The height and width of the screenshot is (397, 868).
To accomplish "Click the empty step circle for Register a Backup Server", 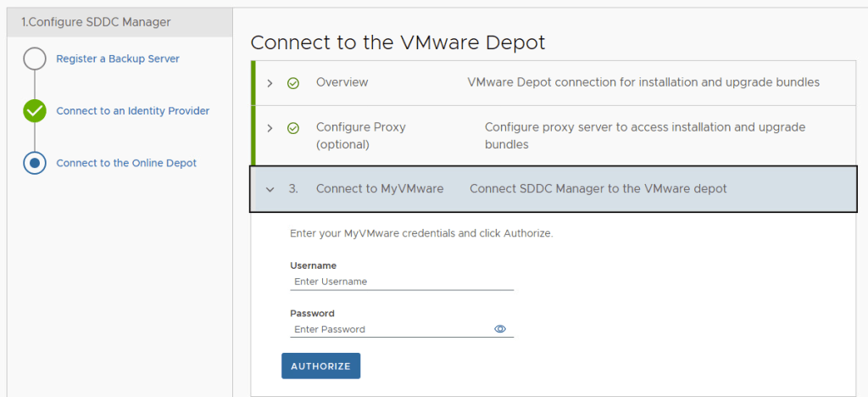I will pos(35,59).
